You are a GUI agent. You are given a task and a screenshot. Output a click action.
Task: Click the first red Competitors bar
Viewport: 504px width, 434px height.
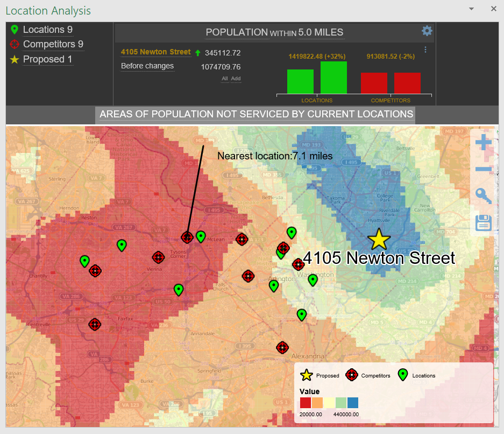[374, 83]
